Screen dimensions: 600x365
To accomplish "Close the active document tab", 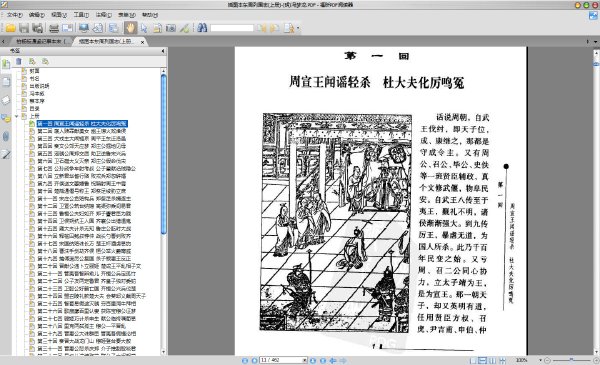I will click(x=142, y=42).
